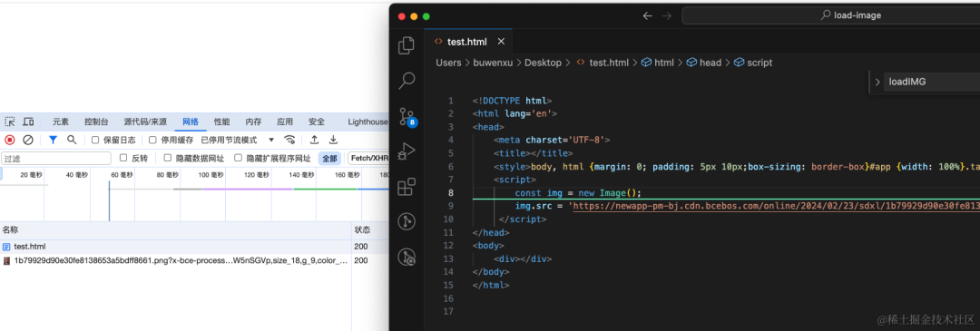Click the 过滤 filter input field
Screen dimensions: 980x331
pos(56,159)
